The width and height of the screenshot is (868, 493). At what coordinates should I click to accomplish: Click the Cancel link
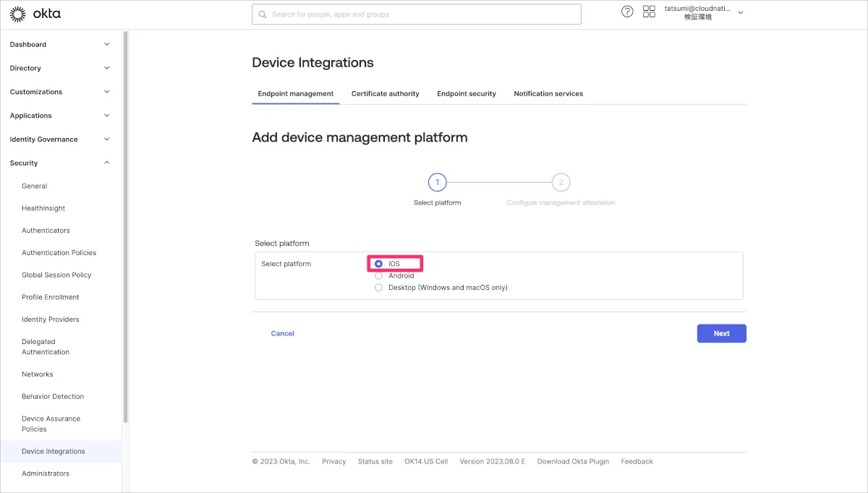pos(282,333)
